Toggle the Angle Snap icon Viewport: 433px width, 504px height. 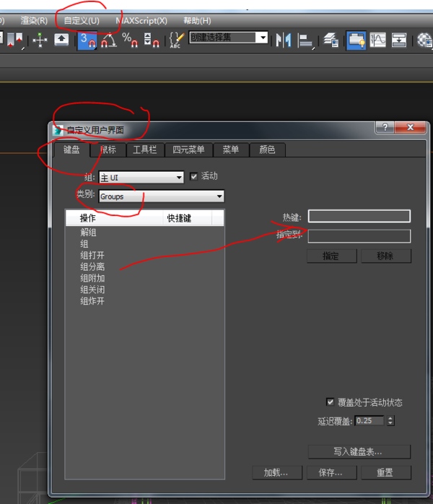[108, 40]
